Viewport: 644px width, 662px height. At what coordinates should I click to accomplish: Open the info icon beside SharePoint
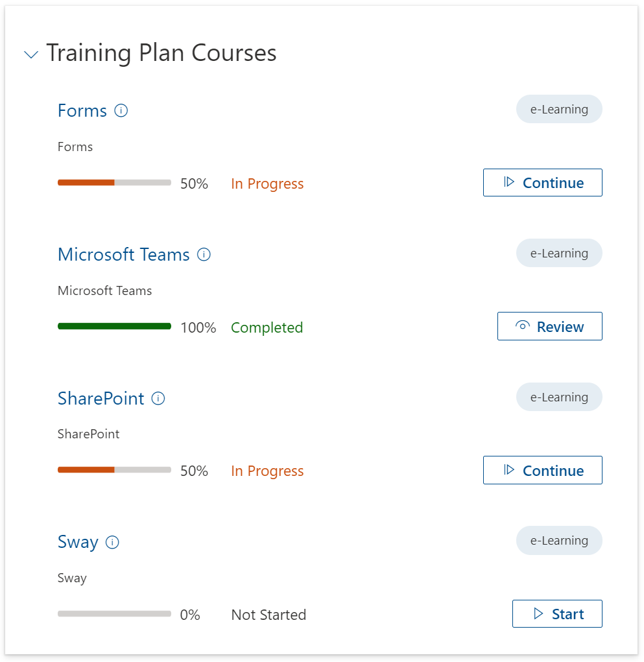(x=158, y=398)
